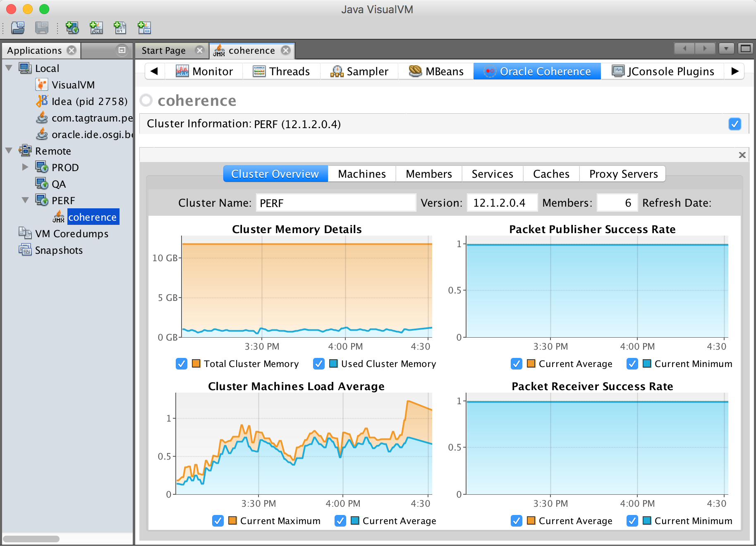Click the com.tagtraum Java app icon
756x546 pixels.
click(x=42, y=118)
